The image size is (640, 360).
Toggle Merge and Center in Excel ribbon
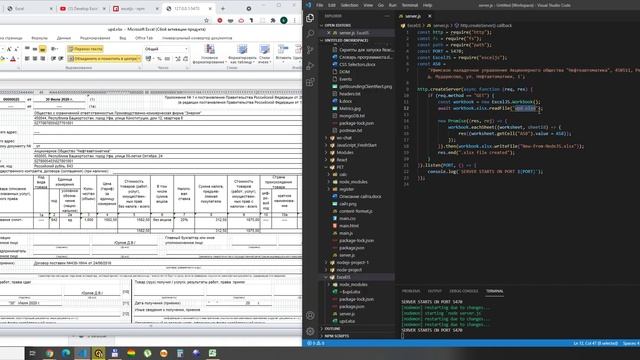[x=104, y=59]
